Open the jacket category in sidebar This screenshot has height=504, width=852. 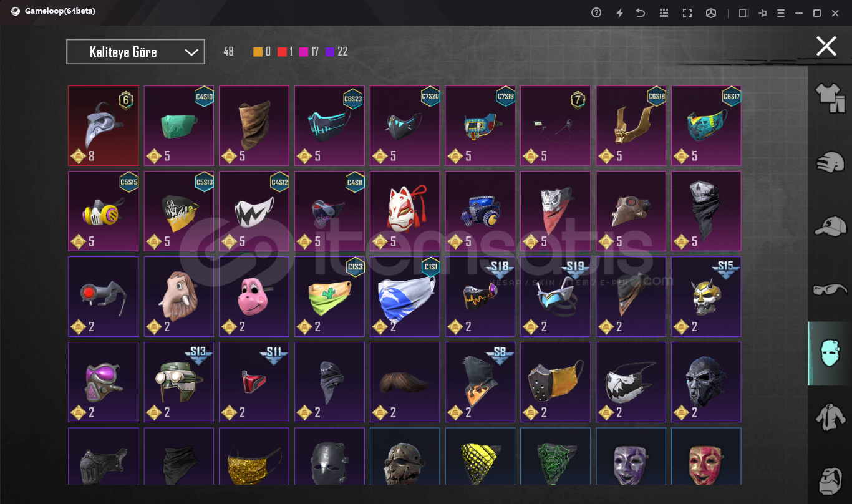(x=830, y=417)
